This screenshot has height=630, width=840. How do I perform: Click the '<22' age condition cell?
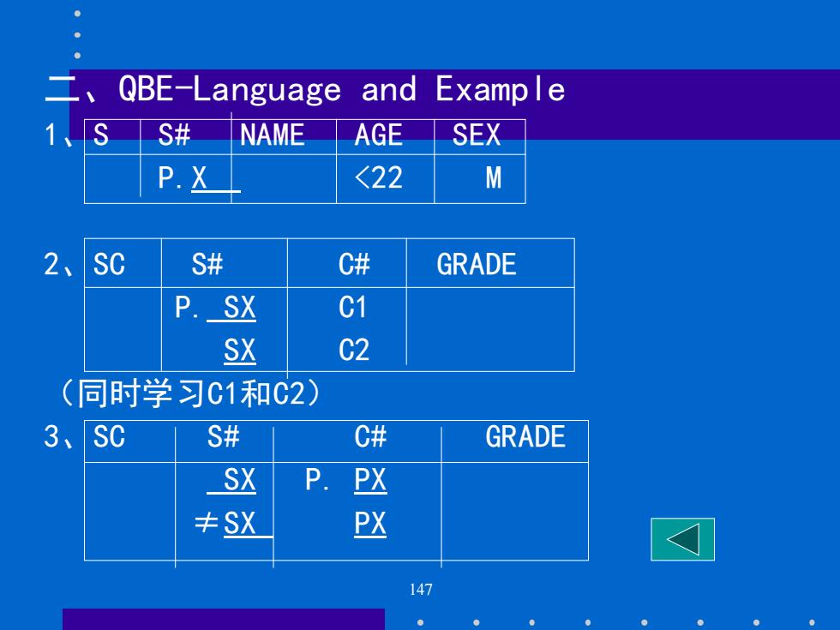click(379, 177)
